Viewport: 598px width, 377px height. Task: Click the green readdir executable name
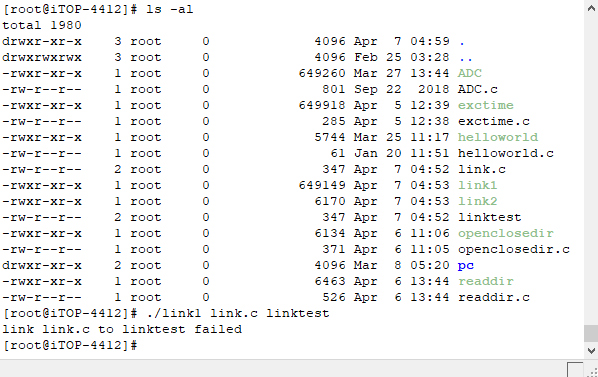tap(486, 281)
